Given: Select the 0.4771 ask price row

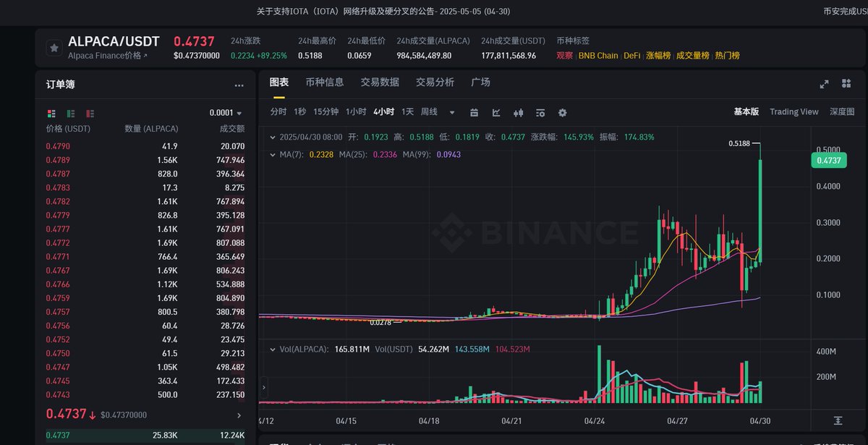Looking at the screenshot, I should click(145, 257).
